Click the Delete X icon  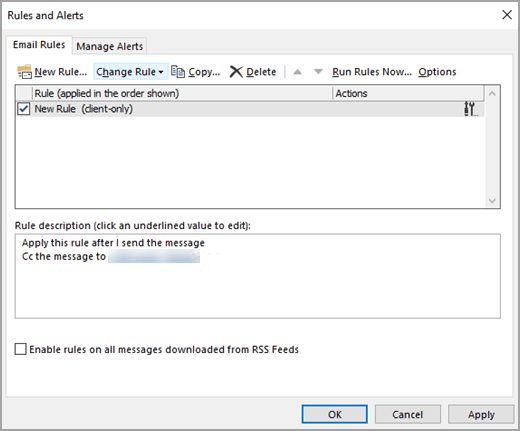point(236,72)
